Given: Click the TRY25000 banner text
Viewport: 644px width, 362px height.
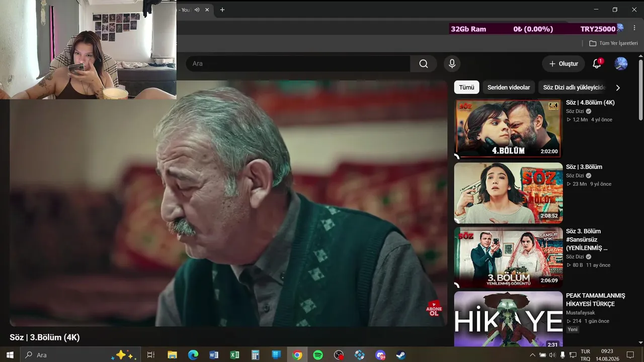Looking at the screenshot, I should (598, 29).
